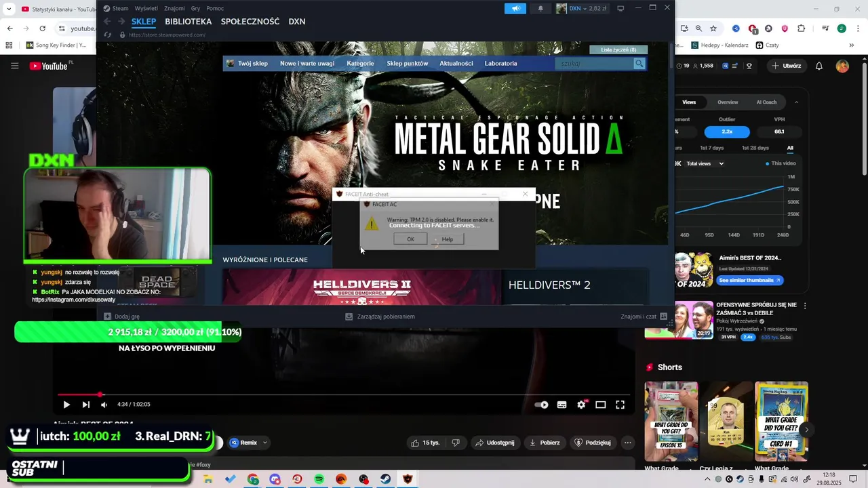Click the Steam store search magnifier
This screenshot has height=488, width=868.
[639, 63]
